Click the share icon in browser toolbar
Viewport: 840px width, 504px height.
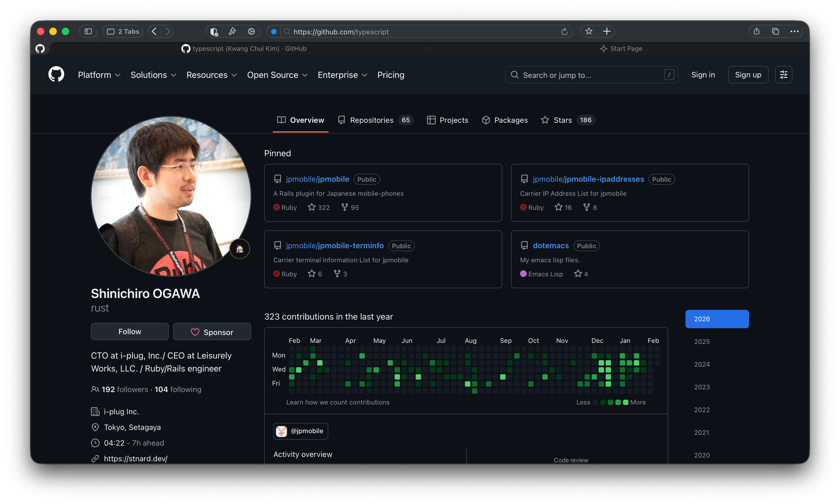756,32
